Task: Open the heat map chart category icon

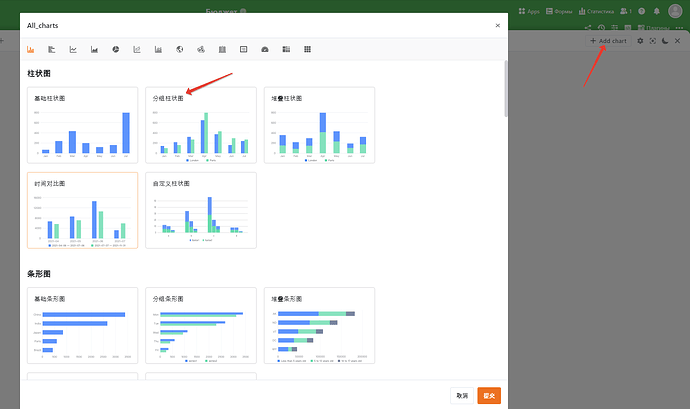Action: click(222, 49)
